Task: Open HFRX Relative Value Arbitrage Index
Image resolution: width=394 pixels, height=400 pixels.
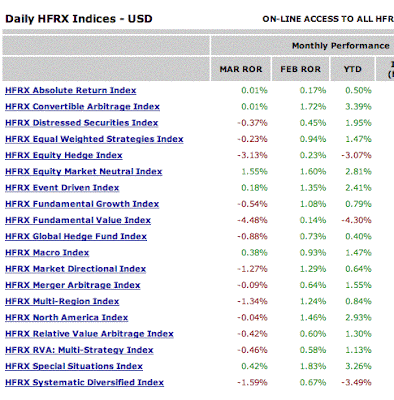Action: (89, 334)
